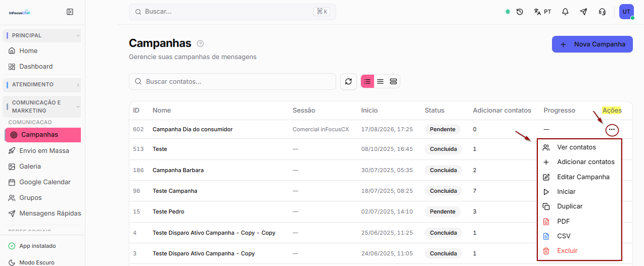Open actions menu for campaign 602
Viewport: 644px width, 266px height.
[x=612, y=130]
